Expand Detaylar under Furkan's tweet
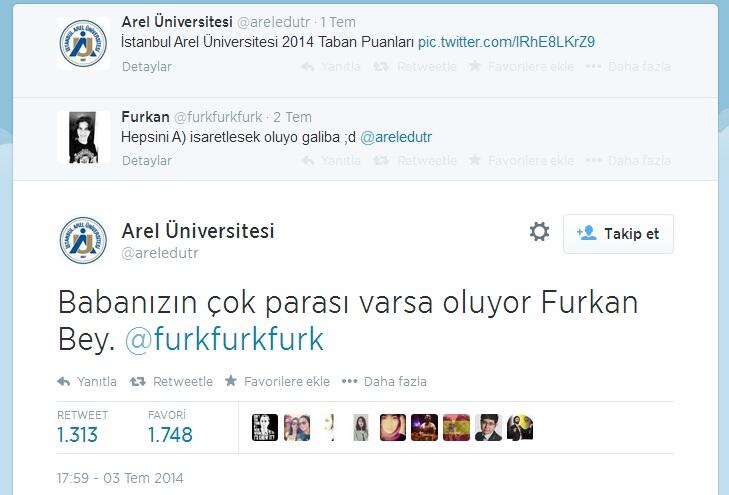The height and width of the screenshot is (495, 729). click(x=147, y=161)
